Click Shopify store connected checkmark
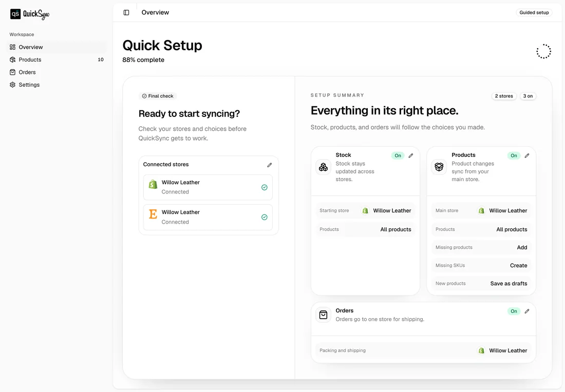This screenshot has height=392, width=565. pos(265,187)
